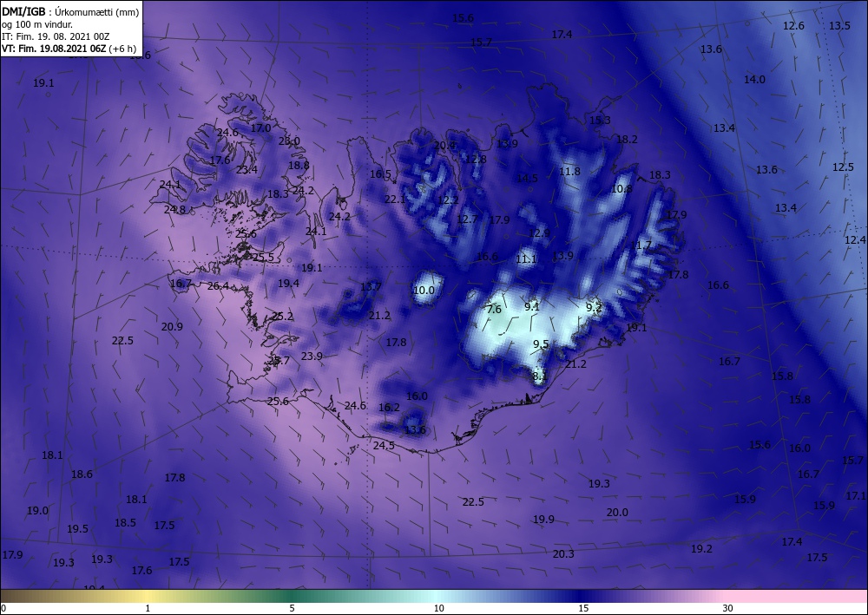Click the map value "20.3"
The width and height of the screenshot is (868, 615).
(x=563, y=554)
